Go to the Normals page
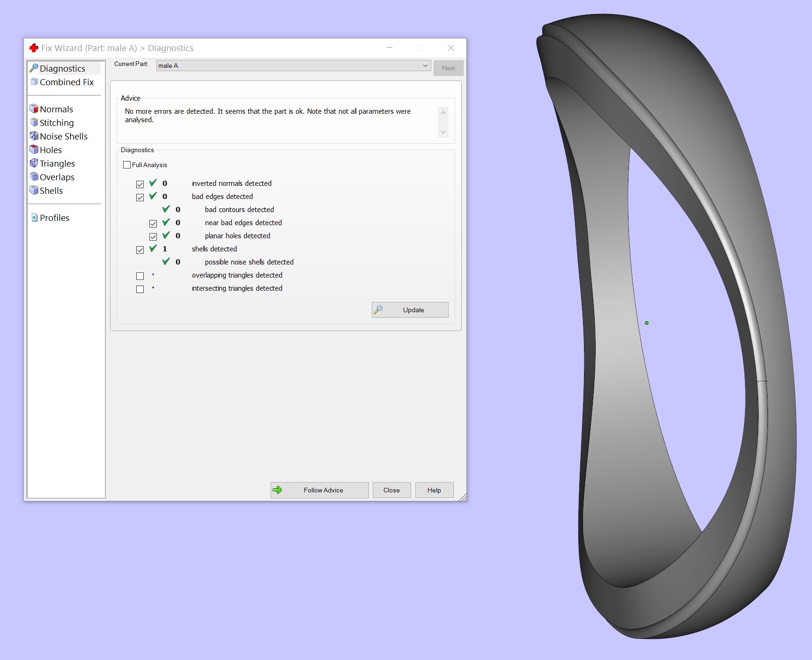The width and height of the screenshot is (812, 660). pyautogui.click(x=57, y=109)
